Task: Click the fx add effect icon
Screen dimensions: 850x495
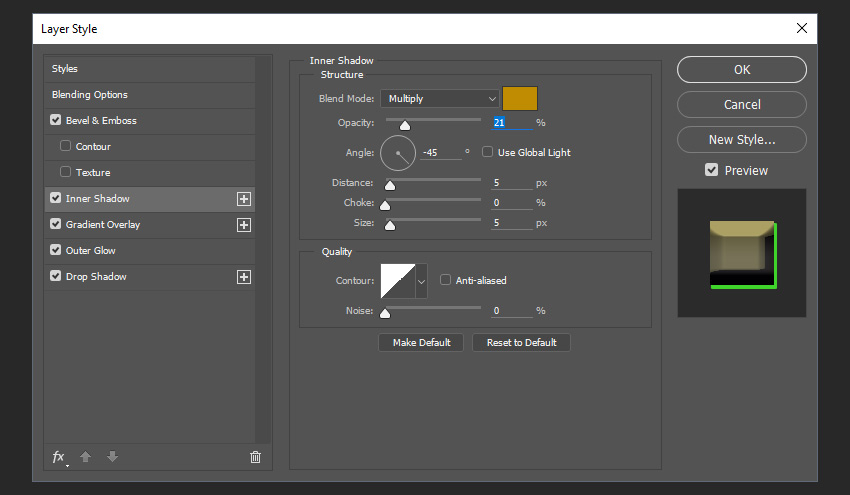Action: point(59,457)
